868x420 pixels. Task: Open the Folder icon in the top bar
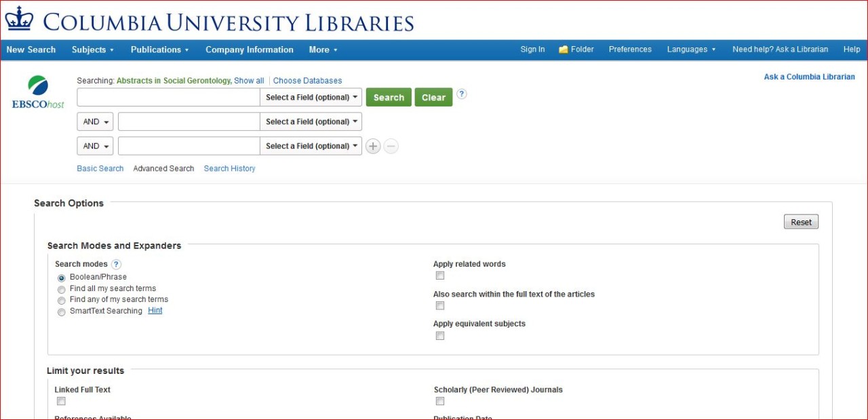coord(564,50)
